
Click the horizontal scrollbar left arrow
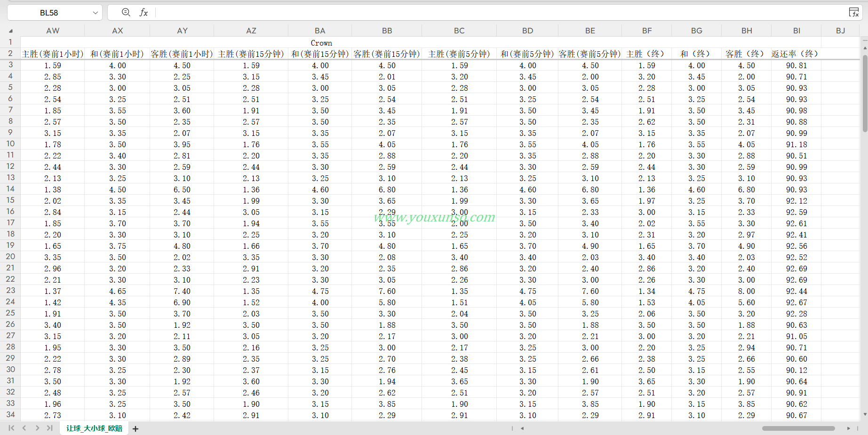coord(522,428)
